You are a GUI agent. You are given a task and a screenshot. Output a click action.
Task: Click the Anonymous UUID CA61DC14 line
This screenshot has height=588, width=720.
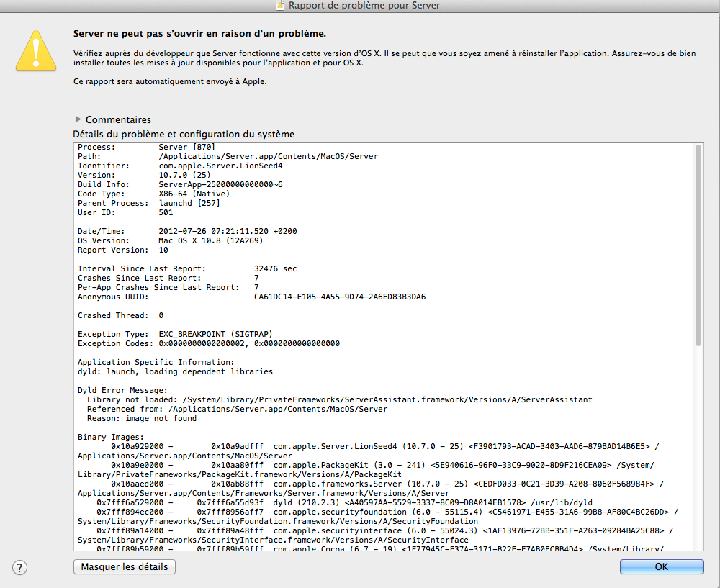point(251,297)
